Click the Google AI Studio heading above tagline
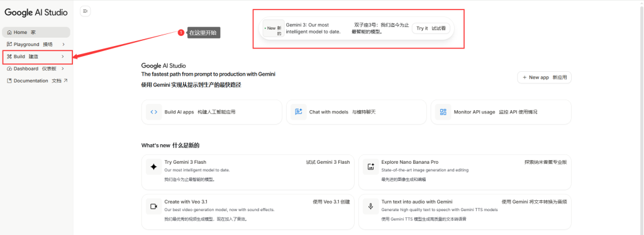Image resolution: width=644 pixels, height=235 pixels. click(x=164, y=66)
